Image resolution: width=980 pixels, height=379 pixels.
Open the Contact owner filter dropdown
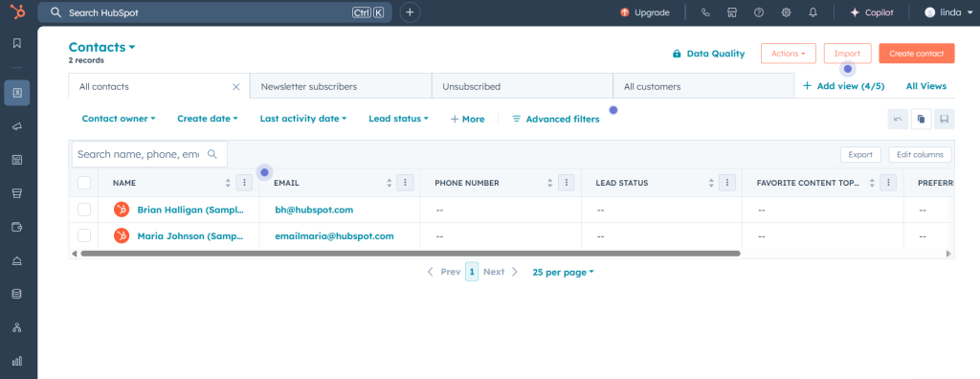pyautogui.click(x=118, y=119)
